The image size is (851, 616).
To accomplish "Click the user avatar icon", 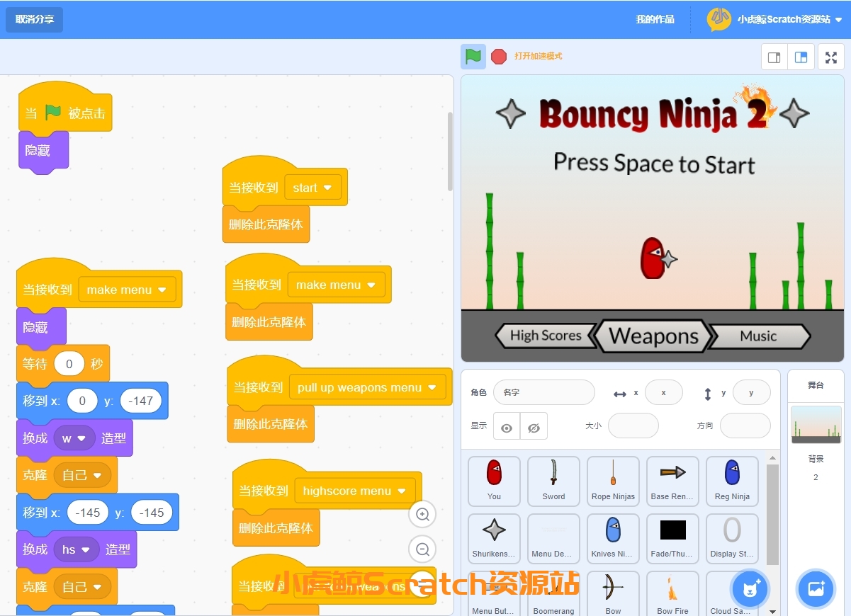I will pos(718,19).
